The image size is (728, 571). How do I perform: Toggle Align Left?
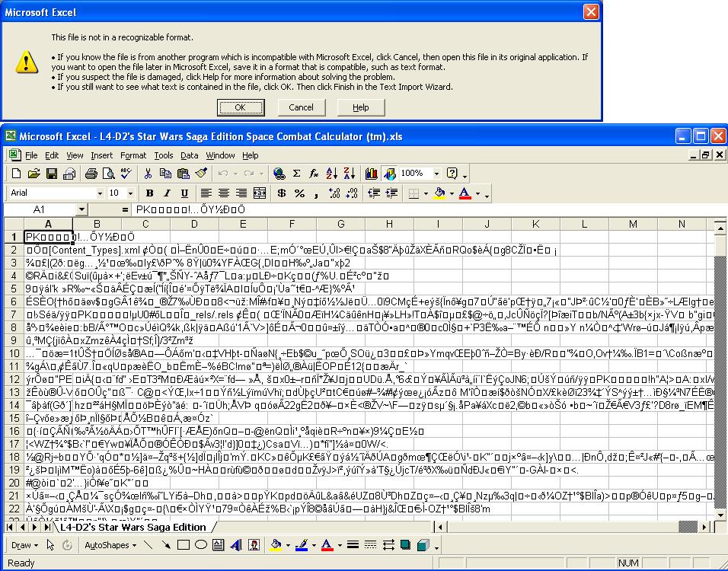206,193
